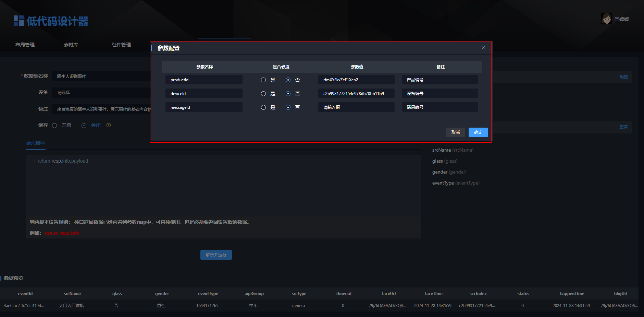This screenshot has width=644, height=317.
Task: Click the messageId 请输入值 value field
Action: pos(356,107)
